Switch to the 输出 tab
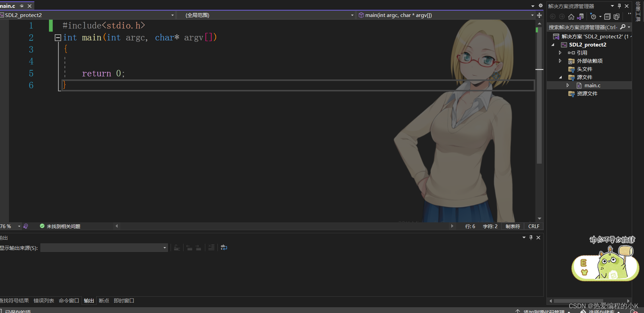The width and height of the screenshot is (644, 313). click(x=89, y=301)
